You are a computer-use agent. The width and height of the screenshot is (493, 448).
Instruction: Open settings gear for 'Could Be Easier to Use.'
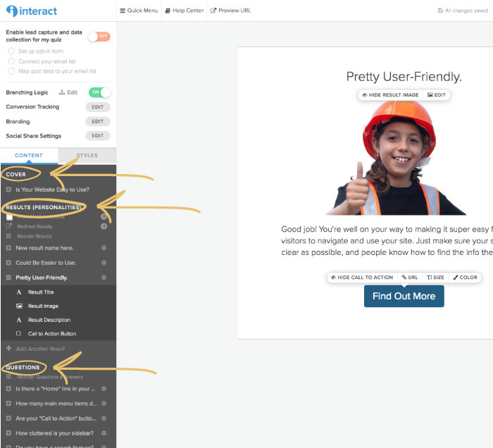coord(104,263)
